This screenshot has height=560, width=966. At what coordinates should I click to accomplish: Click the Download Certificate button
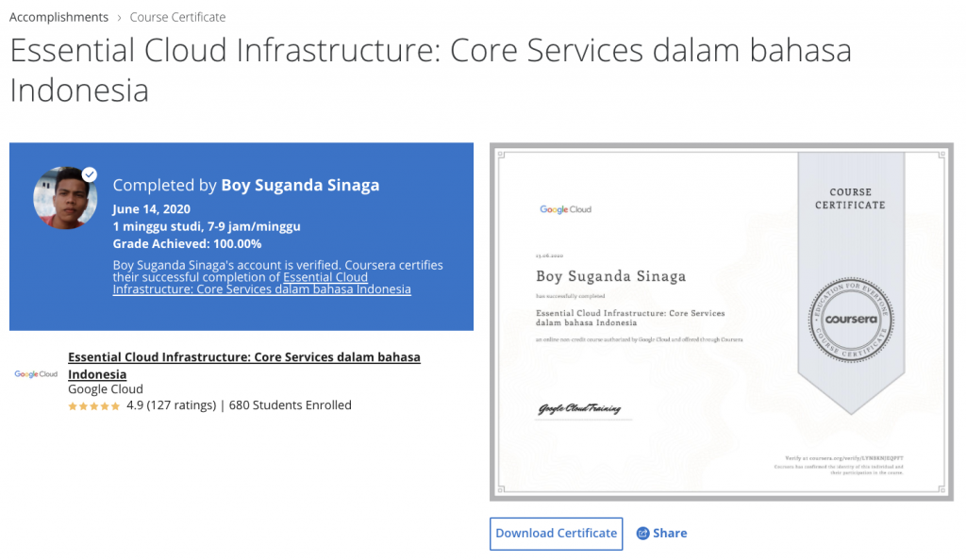coord(557,534)
